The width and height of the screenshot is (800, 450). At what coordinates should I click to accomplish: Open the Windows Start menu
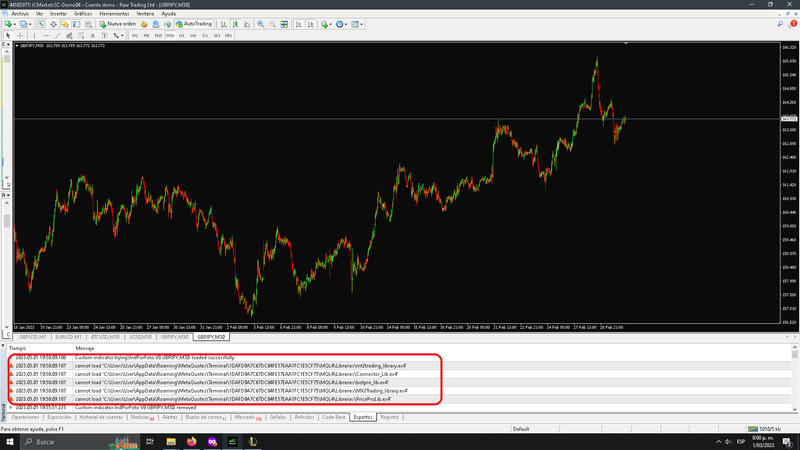9,442
